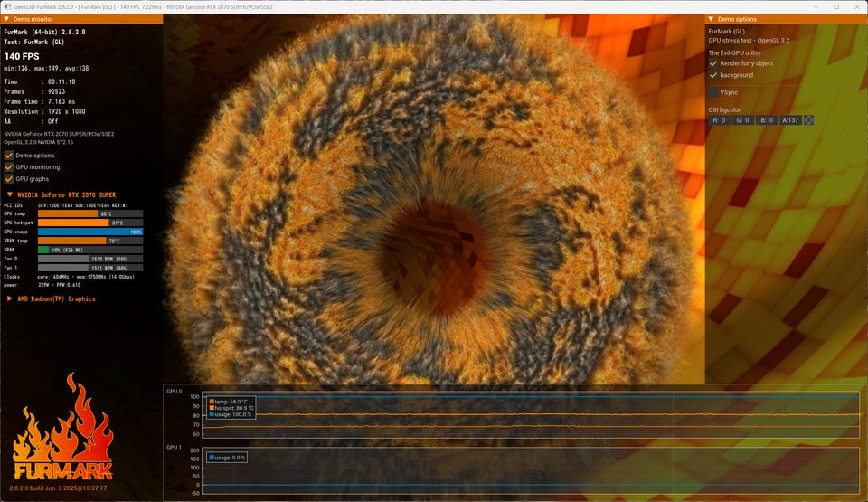Click the fan 1 RPM bar

click(x=90, y=268)
